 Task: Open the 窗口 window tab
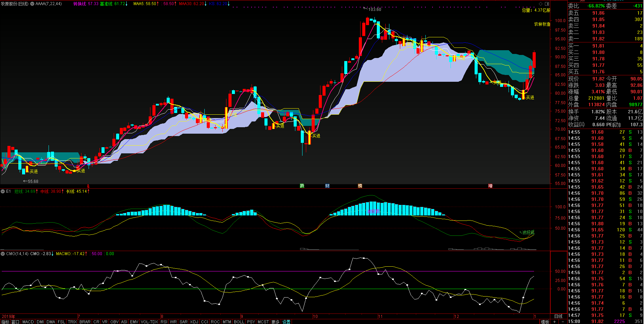coord(15,322)
